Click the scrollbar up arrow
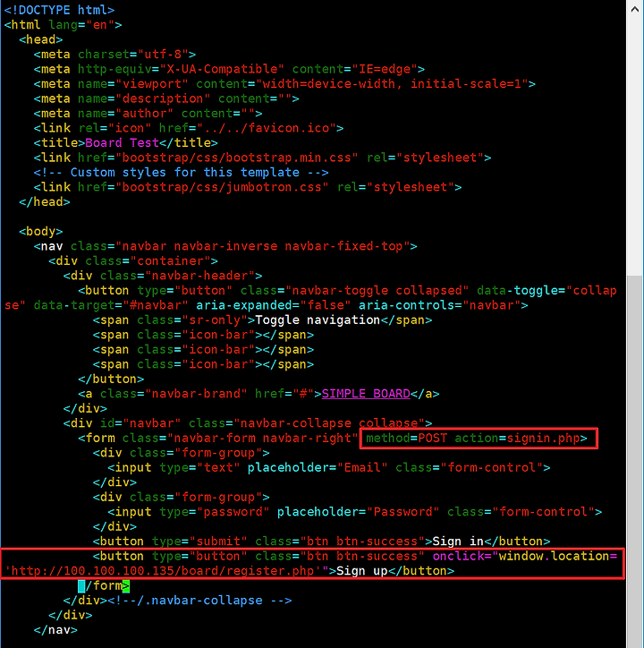 coord(635,9)
